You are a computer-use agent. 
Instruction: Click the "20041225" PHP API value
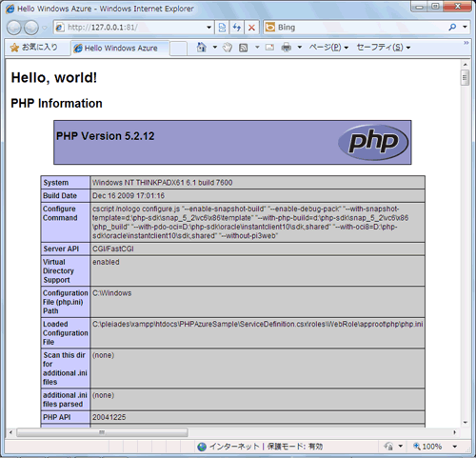109,417
